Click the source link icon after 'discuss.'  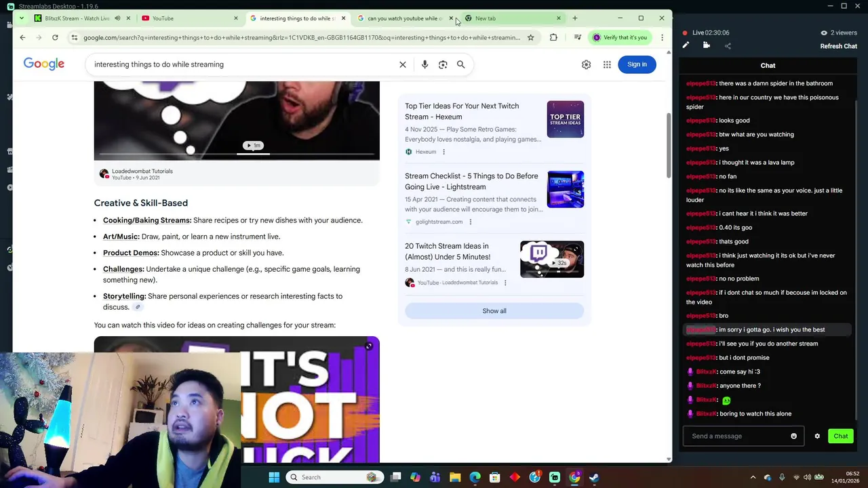coord(138,307)
